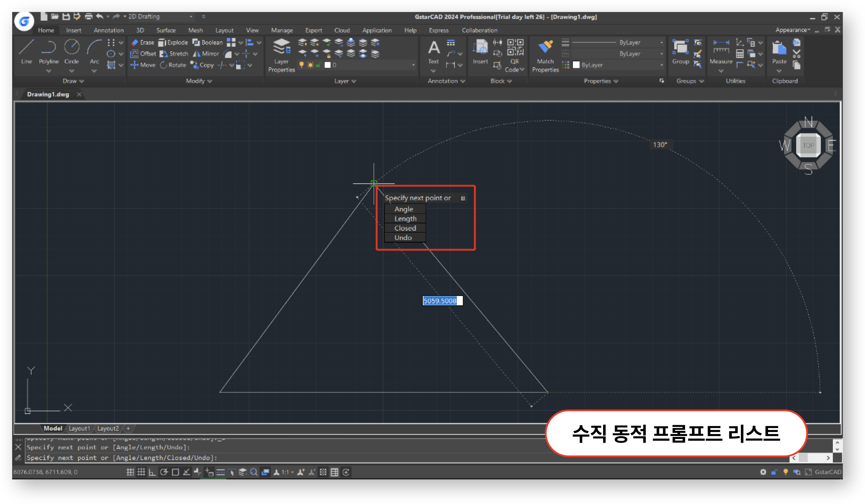Click the Save icon in quick access toolbar

pyautogui.click(x=66, y=16)
